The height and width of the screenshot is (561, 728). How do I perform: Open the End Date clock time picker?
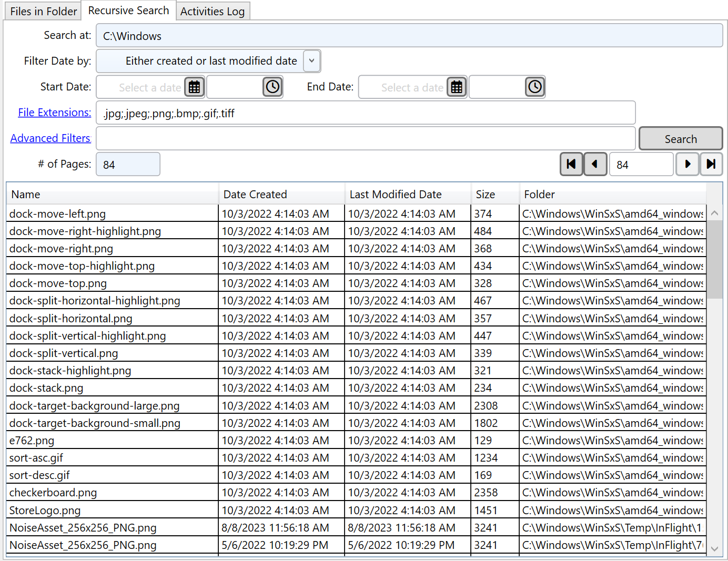tap(535, 87)
